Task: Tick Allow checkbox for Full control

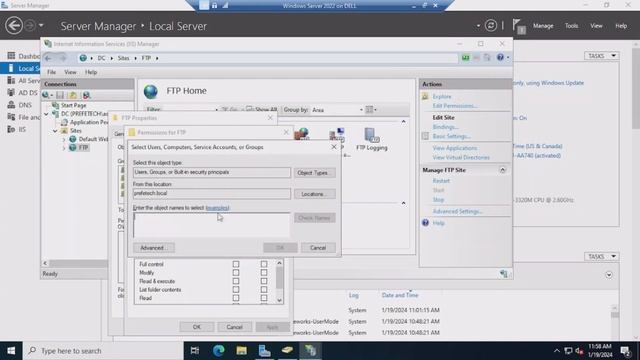Action: pos(236,264)
